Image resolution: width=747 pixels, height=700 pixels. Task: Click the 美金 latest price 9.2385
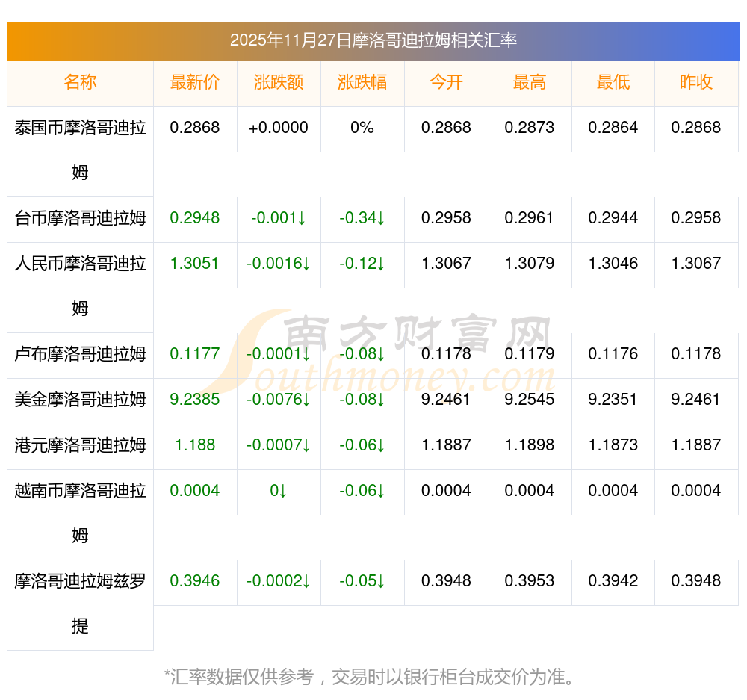(x=195, y=400)
